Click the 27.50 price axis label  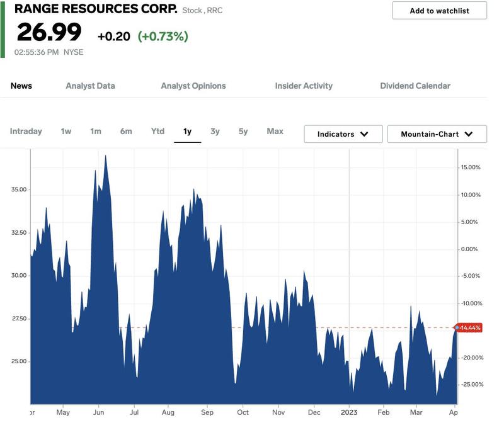pyautogui.click(x=19, y=318)
